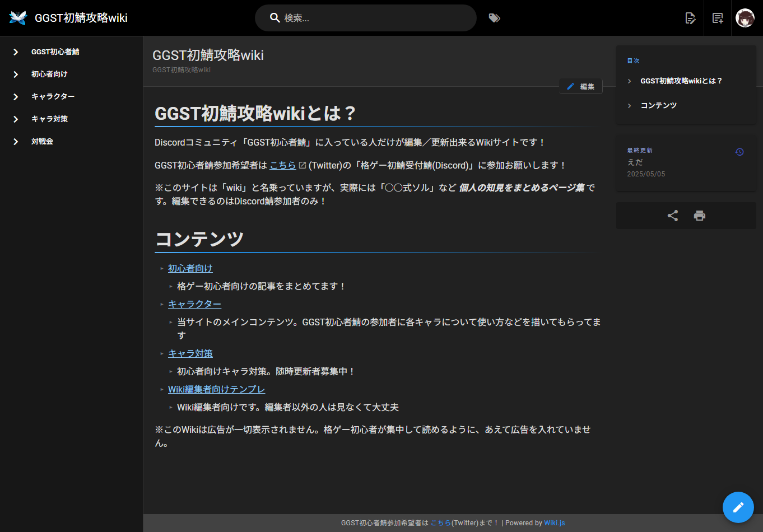The width and height of the screenshot is (763, 532).
Task: Expand 対戦会 chevron in sidebar
Action: tap(16, 141)
